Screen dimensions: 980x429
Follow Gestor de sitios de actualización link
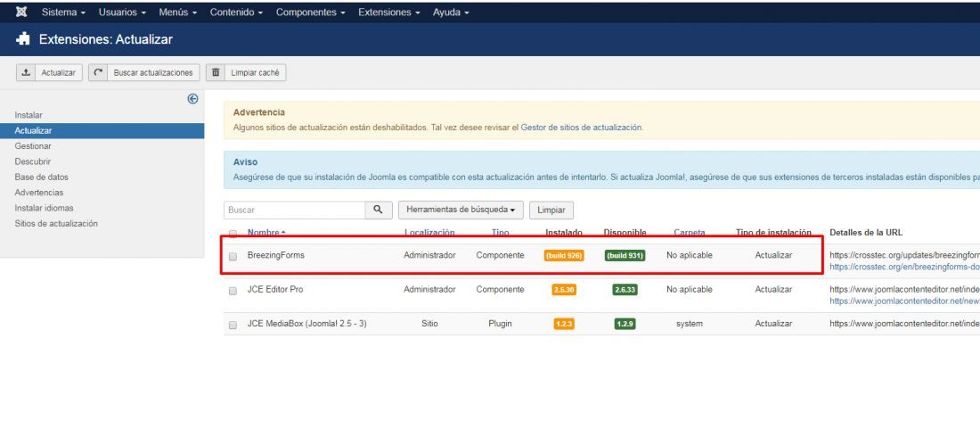pyautogui.click(x=581, y=127)
